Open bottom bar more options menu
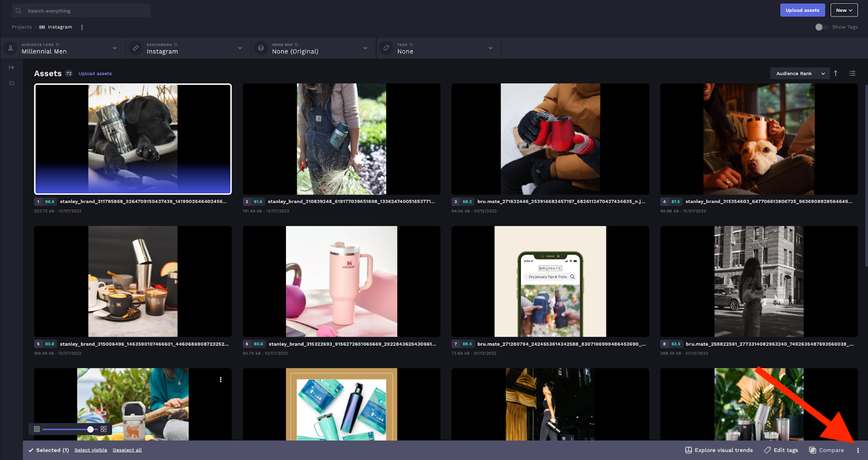 pyautogui.click(x=858, y=450)
